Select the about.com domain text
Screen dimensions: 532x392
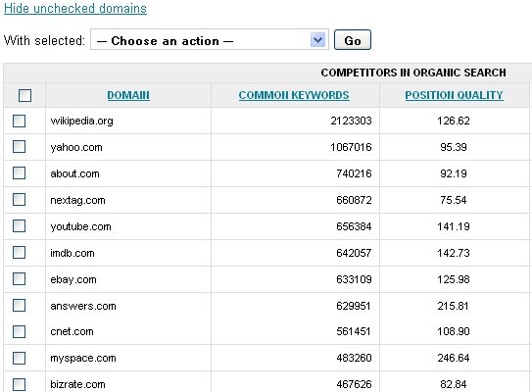[75, 173]
